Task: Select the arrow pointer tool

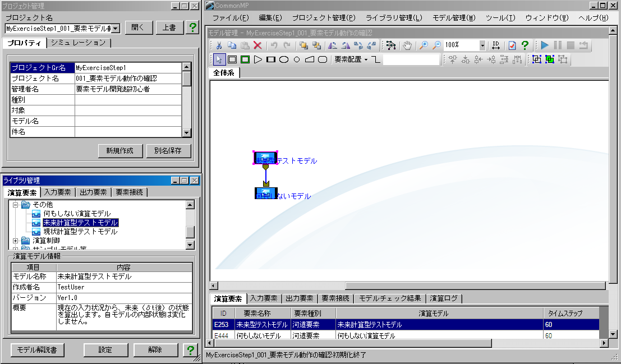Action: pyautogui.click(x=219, y=59)
